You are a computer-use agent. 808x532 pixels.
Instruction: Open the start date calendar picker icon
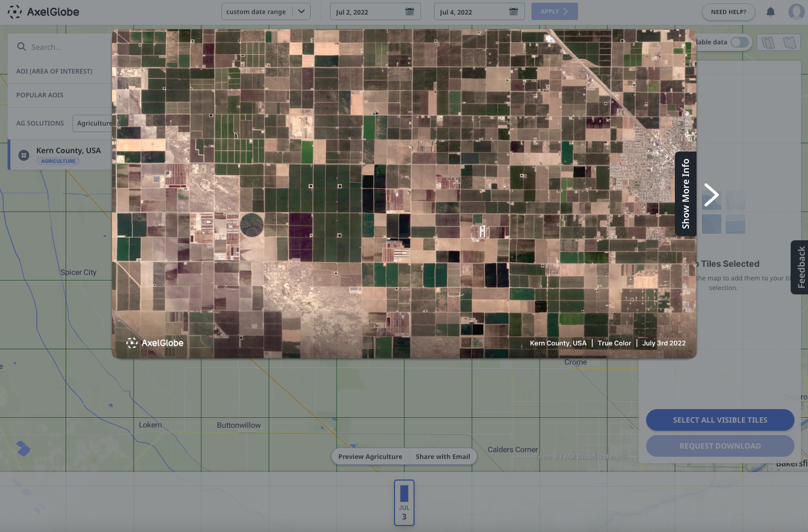pyautogui.click(x=410, y=12)
